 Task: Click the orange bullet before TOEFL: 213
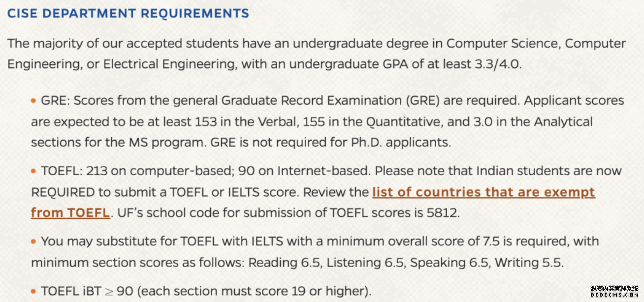33,171
